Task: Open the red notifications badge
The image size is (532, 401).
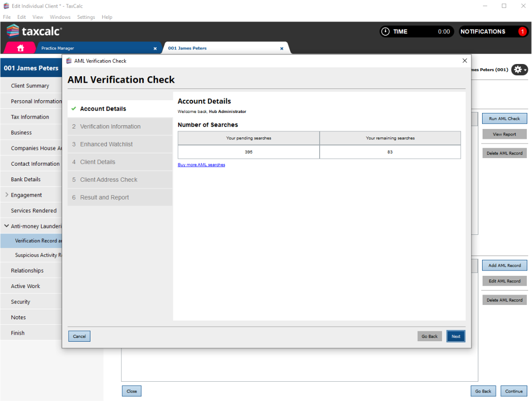Action: [x=522, y=32]
